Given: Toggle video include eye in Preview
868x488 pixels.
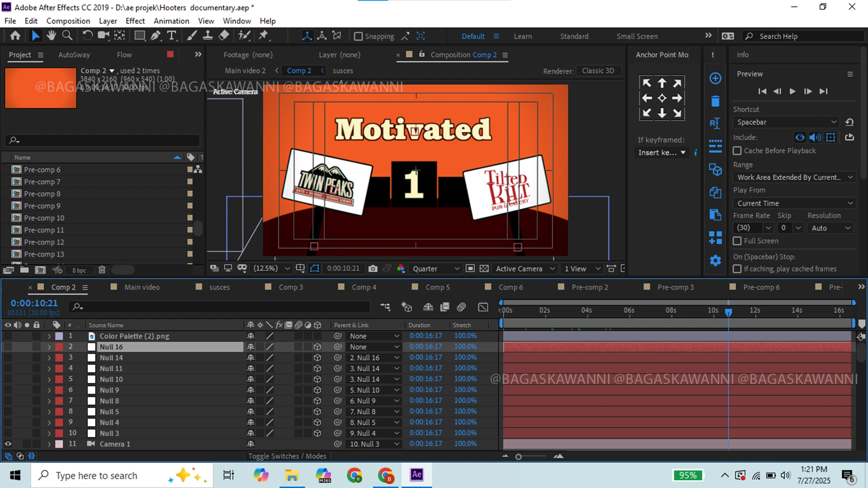Looking at the screenshot, I should coord(800,137).
